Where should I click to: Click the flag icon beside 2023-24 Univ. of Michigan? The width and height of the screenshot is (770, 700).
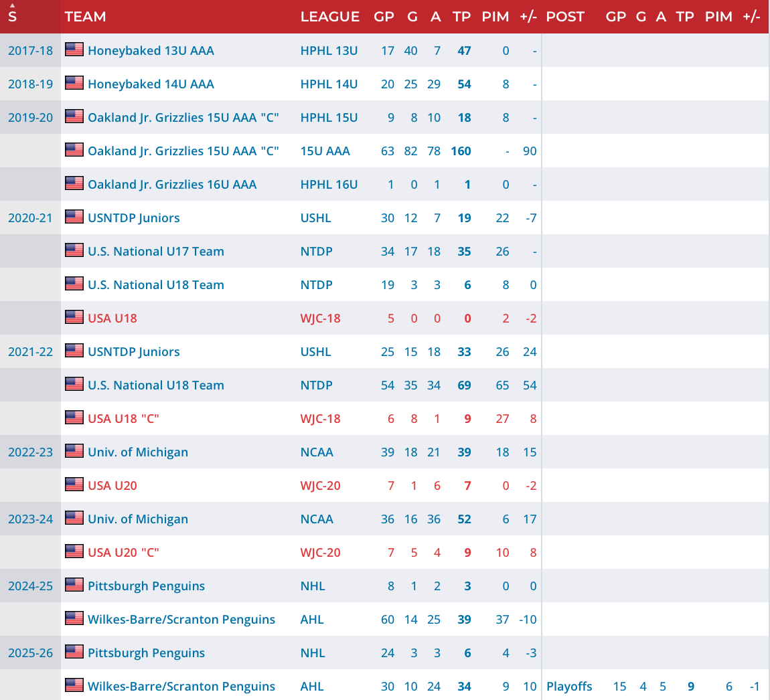coord(74,518)
